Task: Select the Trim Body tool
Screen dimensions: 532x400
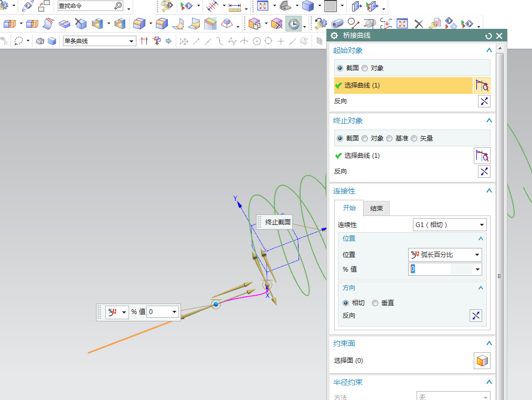Action: click(48, 24)
